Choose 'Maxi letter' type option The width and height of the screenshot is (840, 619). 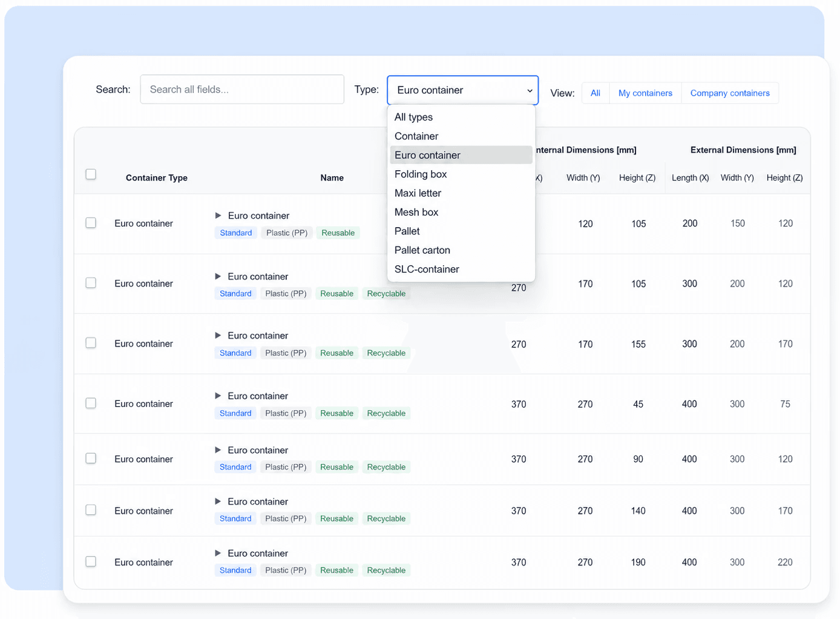461,193
